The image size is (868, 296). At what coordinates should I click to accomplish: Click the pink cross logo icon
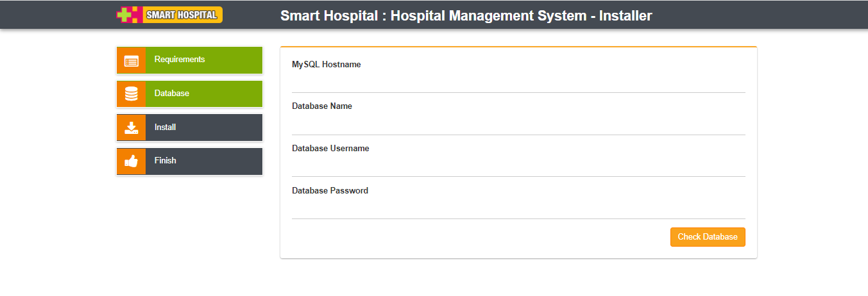click(x=128, y=15)
